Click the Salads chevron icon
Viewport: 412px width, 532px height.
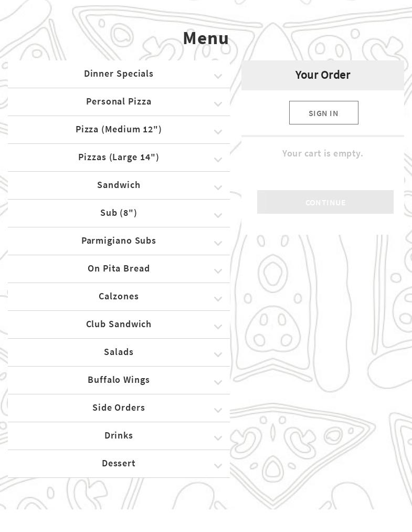[218, 355]
